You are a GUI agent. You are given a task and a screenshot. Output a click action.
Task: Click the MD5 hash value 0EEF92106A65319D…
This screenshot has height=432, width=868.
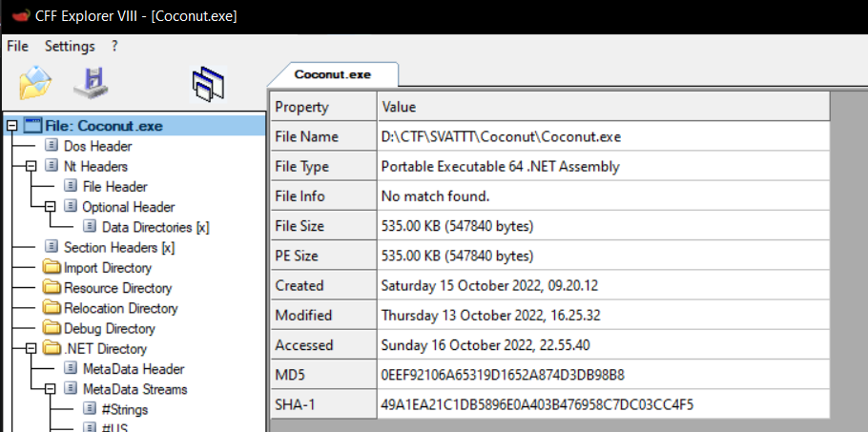coord(503,376)
